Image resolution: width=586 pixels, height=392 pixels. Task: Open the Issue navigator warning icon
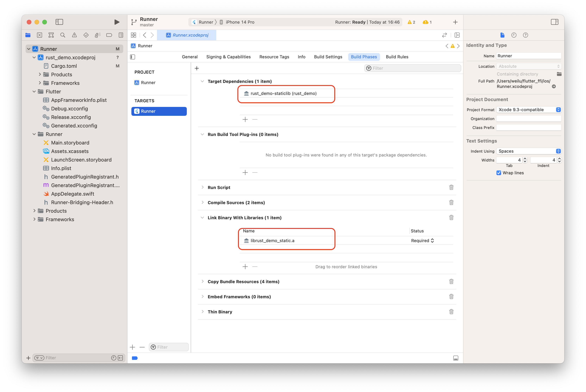tap(74, 35)
